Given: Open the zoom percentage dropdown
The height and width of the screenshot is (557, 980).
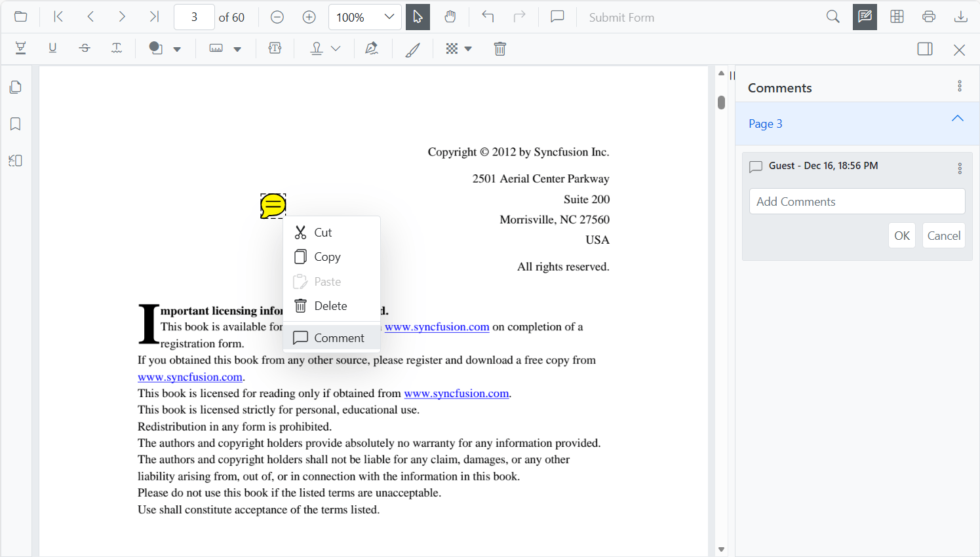Looking at the screenshot, I should click(390, 17).
